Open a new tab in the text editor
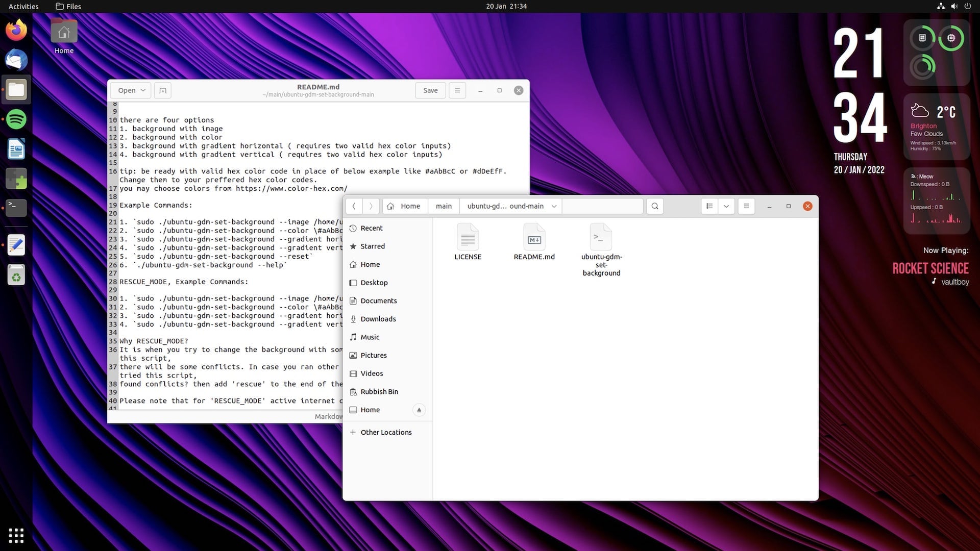The image size is (980, 551). 162,90
